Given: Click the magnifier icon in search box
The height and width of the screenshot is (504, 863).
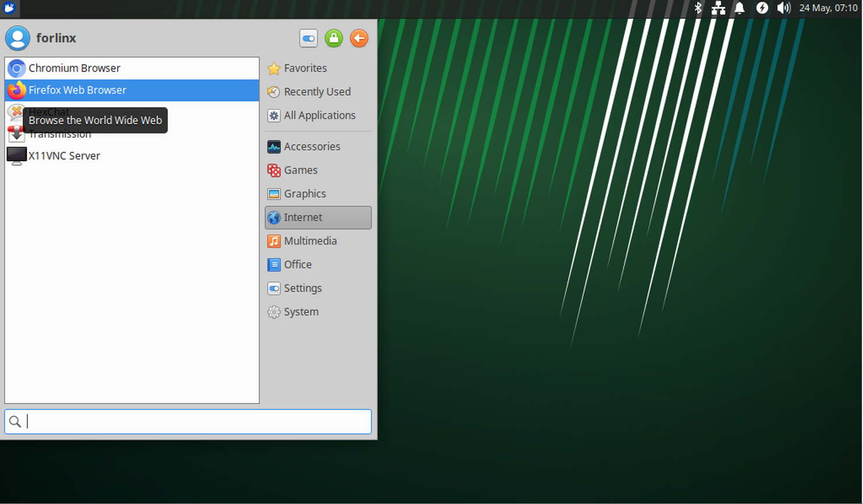Looking at the screenshot, I should click(15, 421).
